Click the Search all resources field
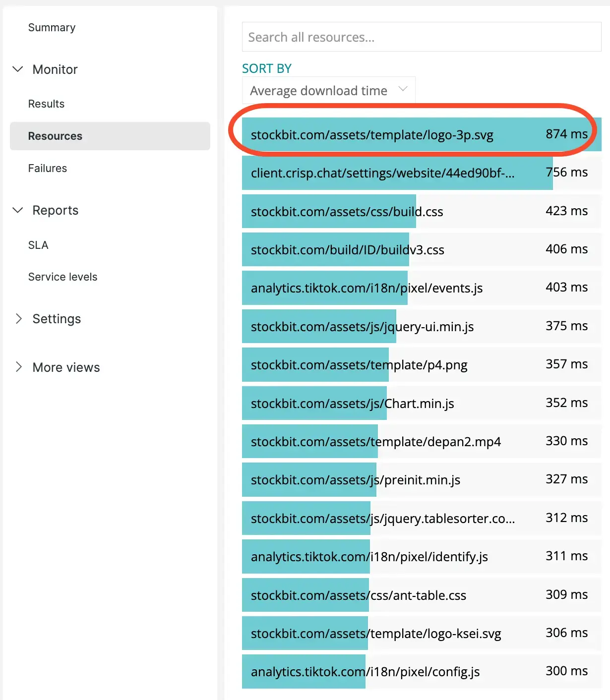This screenshot has width=610, height=700. [x=421, y=37]
